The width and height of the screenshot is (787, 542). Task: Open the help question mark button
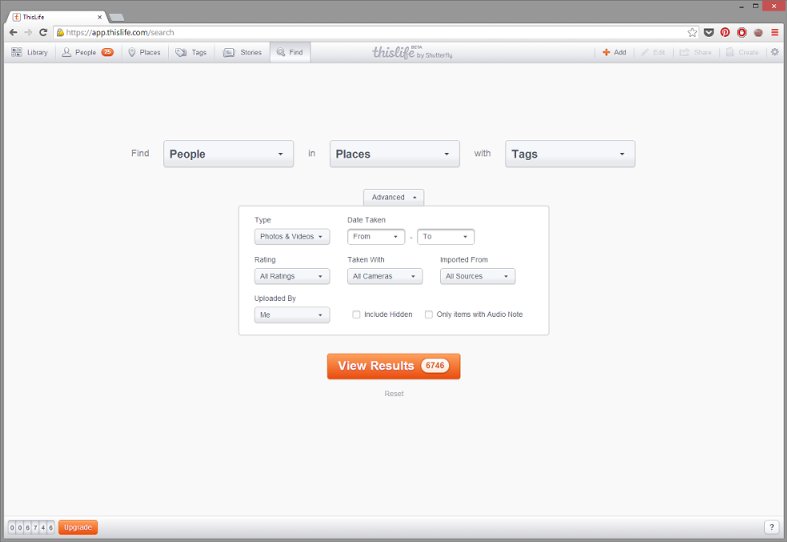coord(771,527)
